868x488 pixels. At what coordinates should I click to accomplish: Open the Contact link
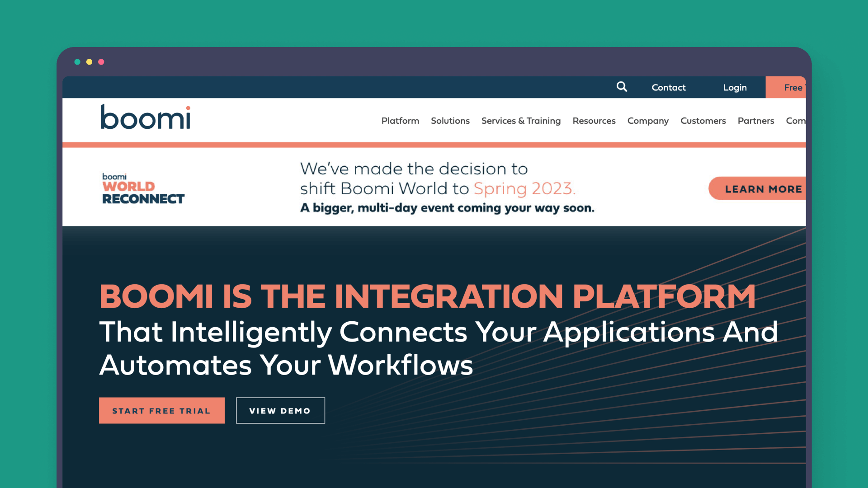click(x=668, y=88)
